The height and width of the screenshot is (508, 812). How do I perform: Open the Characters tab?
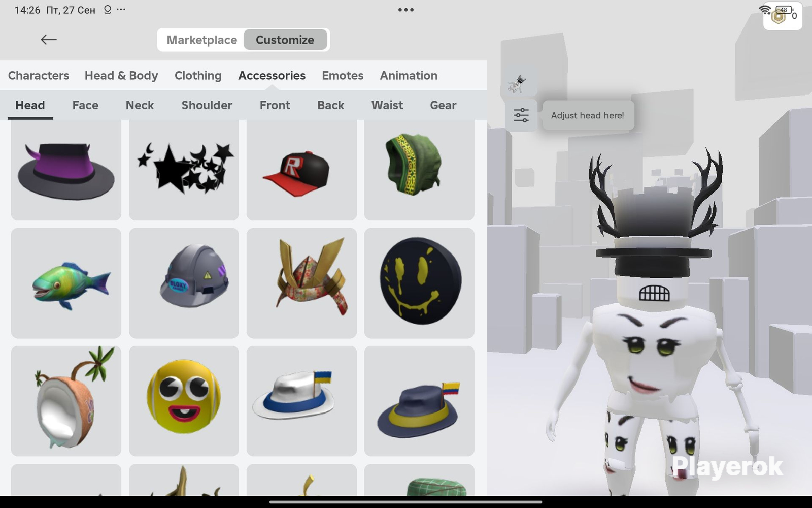[x=39, y=76]
